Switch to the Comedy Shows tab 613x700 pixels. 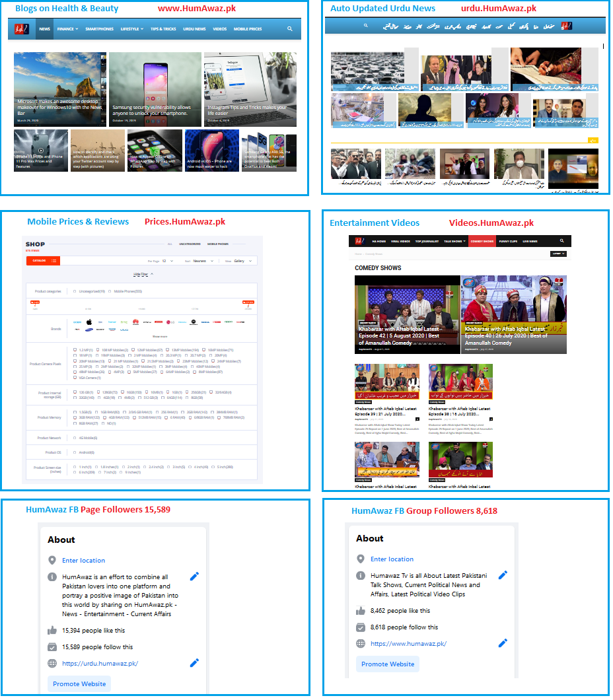pyautogui.click(x=482, y=241)
